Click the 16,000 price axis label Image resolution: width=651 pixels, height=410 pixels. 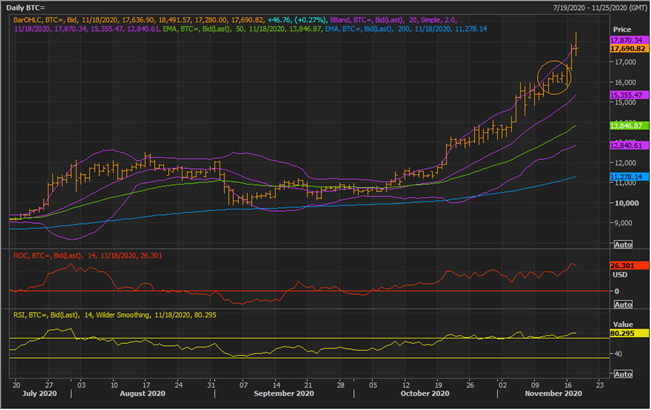[624, 82]
